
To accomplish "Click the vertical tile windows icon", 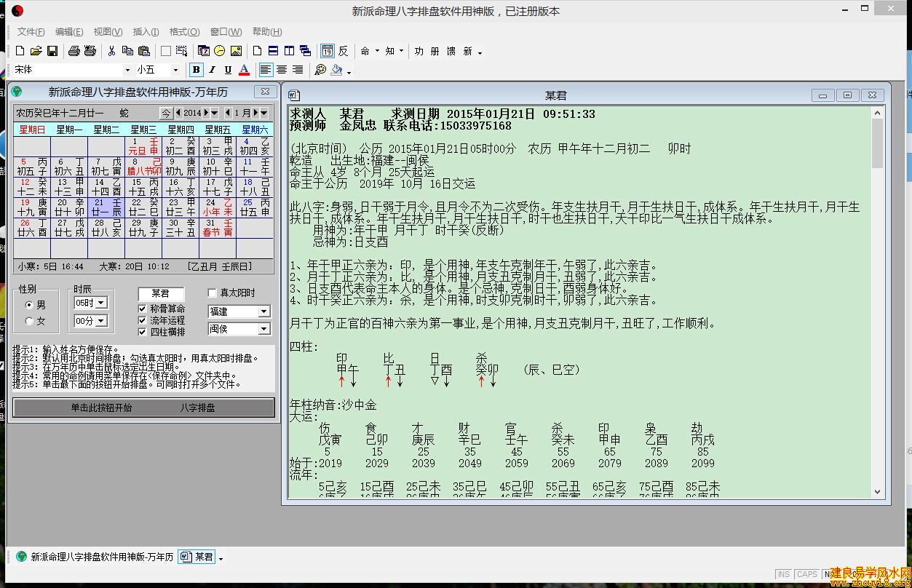I will coord(289,51).
